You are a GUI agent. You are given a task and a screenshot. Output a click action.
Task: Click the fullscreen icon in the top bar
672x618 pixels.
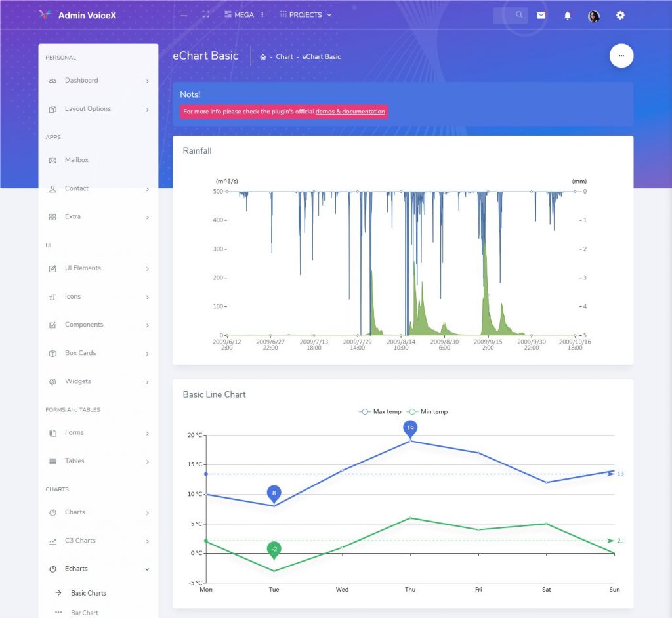[205, 14]
